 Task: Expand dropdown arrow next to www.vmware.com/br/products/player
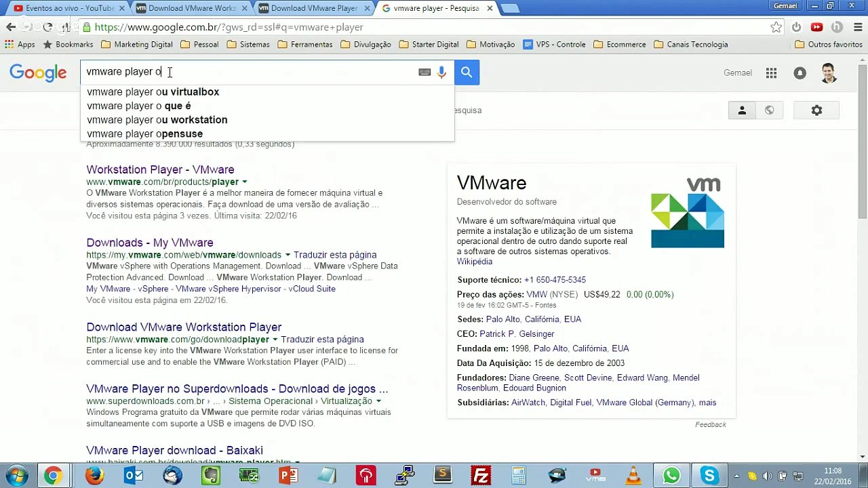click(245, 182)
